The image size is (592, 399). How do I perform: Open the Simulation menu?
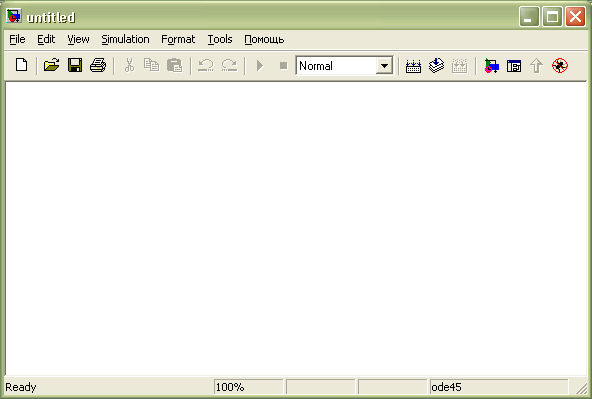(x=125, y=39)
